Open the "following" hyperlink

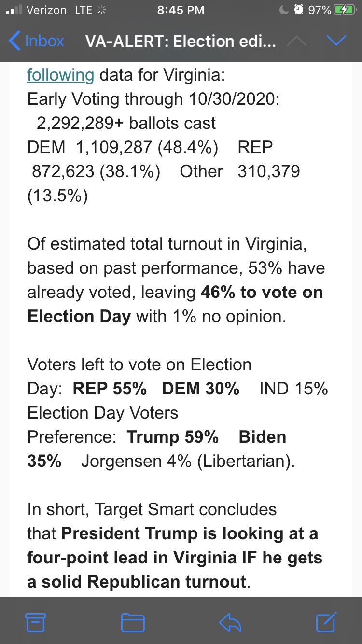pos(60,75)
